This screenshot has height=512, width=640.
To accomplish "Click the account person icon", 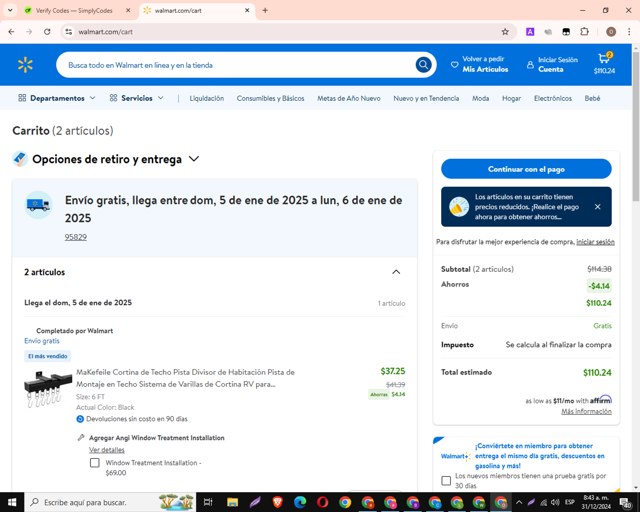I will tap(530, 65).
